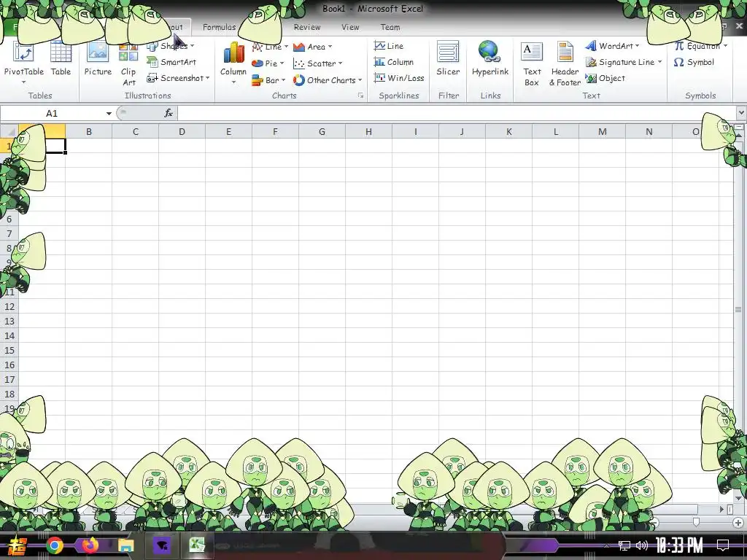Insert a Slicer filter
The image size is (747, 560).
[x=448, y=59]
